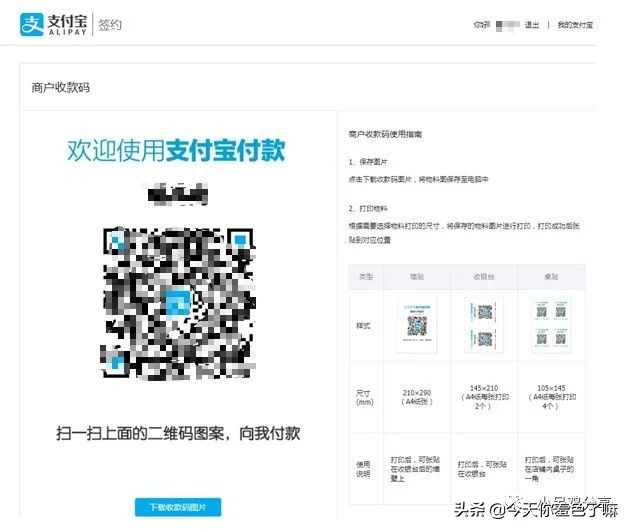Screen dimensions: 632x532
Task: Open the 我的支付宝 link
Action: coord(575,25)
